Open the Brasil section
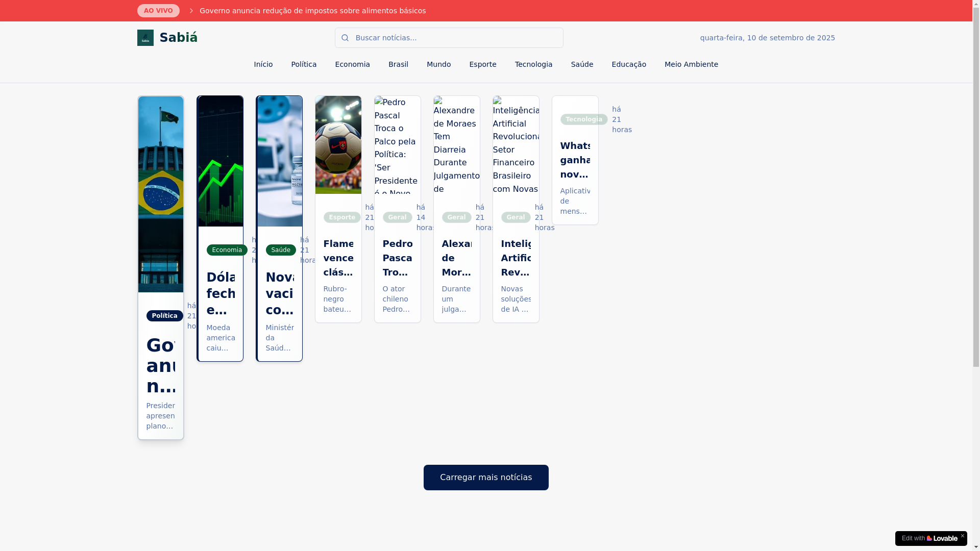The height and width of the screenshot is (551, 980). tap(398, 64)
